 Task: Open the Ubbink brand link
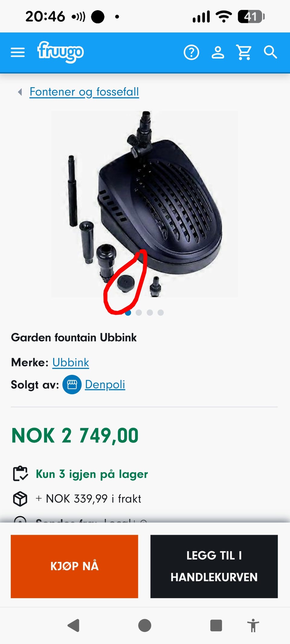point(71,362)
